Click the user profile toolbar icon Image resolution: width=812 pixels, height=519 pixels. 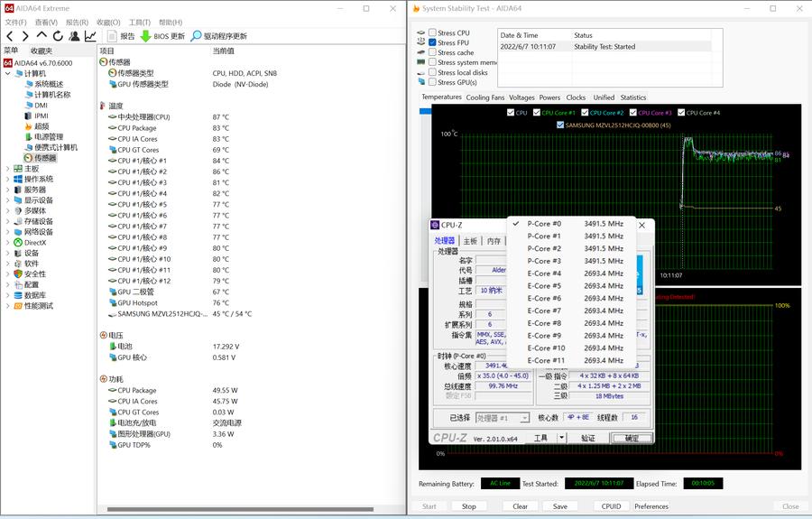click(74, 36)
